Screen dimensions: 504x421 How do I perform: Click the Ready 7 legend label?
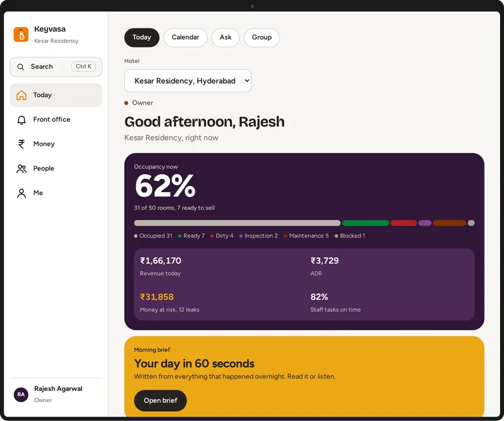[192, 236]
